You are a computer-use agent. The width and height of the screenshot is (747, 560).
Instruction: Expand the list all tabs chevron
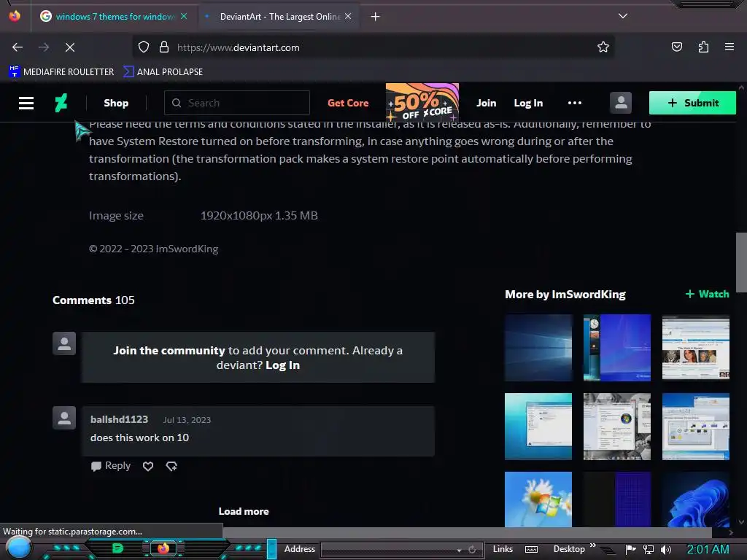tap(623, 16)
